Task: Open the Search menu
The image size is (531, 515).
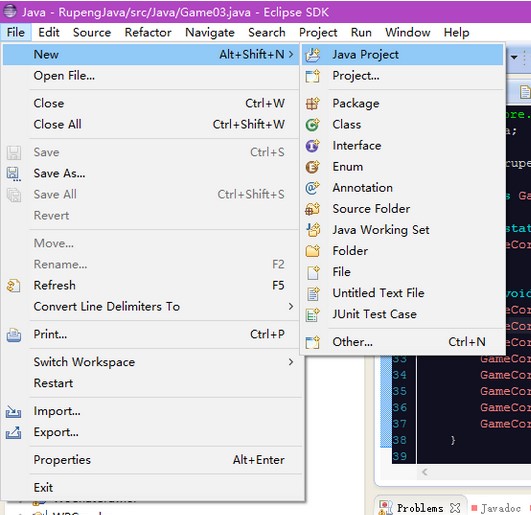Action: click(x=267, y=33)
